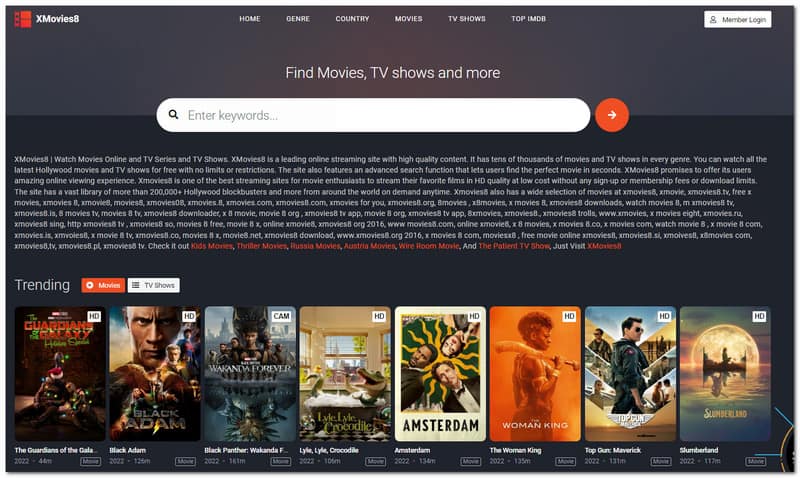The image size is (800, 478).
Task: Click the Lyle, Lyle, Crocodile title
Action: (329, 450)
